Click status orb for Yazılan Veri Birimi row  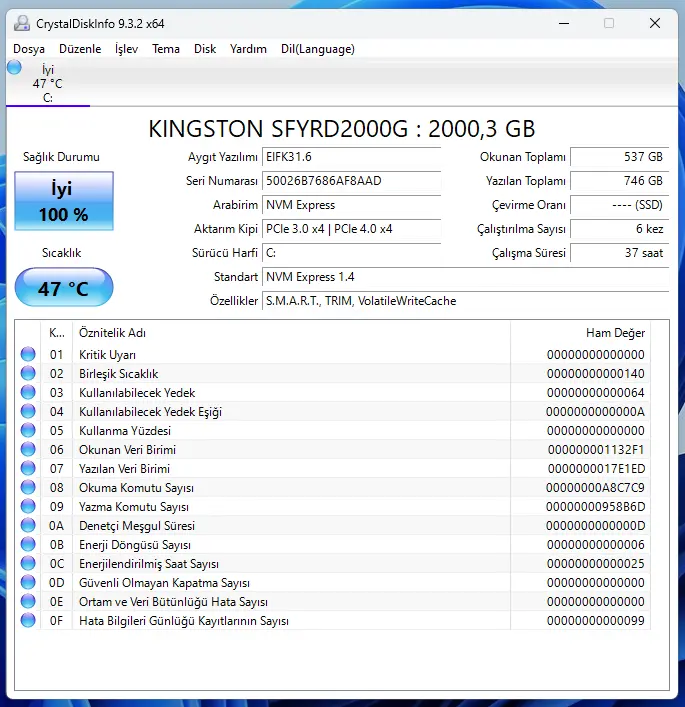[x=28, y=468]
